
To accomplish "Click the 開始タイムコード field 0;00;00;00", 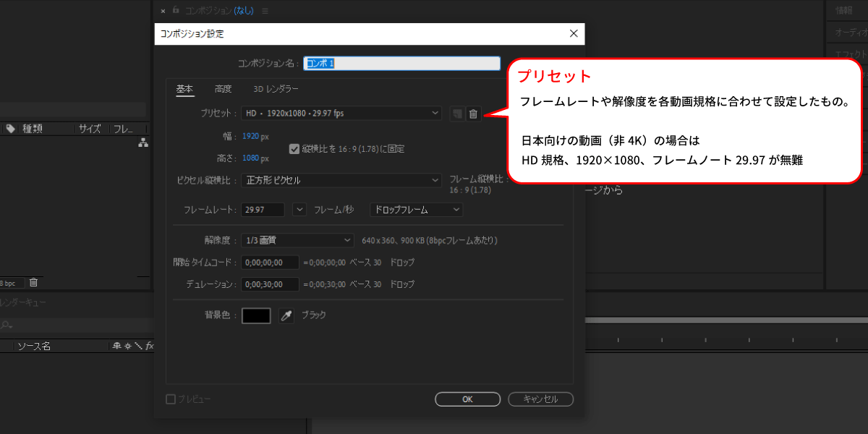I will pyautogui.click(x=271, y=263).
